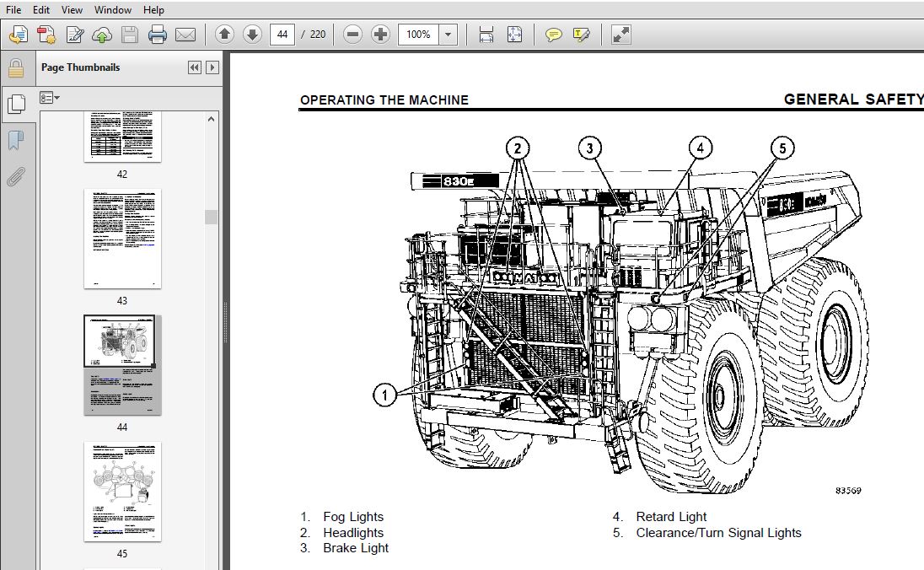Open the View menu
924x570 pixels.
(x=72, y=10)
